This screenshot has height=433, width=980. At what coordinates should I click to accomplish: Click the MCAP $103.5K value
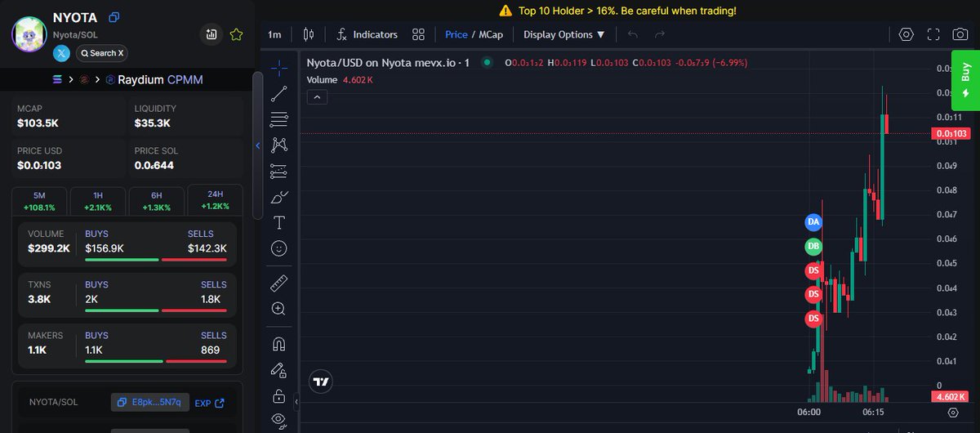click(x=38, y=123)
